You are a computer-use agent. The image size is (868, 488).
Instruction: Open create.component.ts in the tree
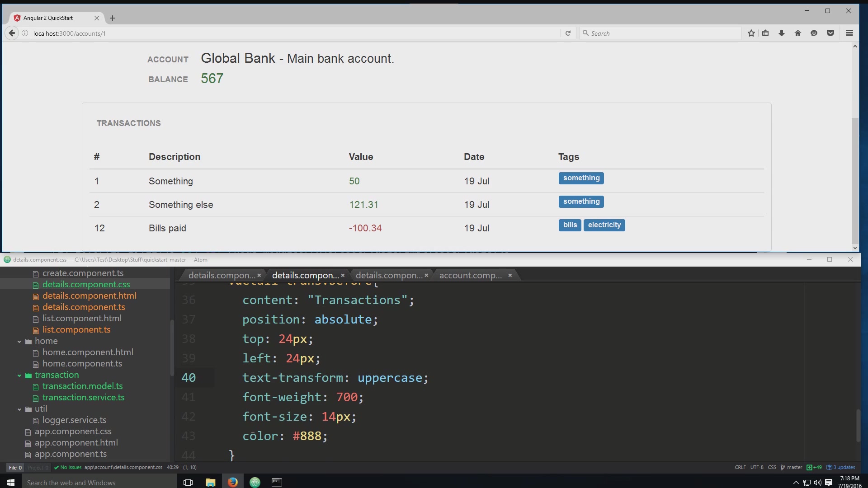tap(83, 273)
